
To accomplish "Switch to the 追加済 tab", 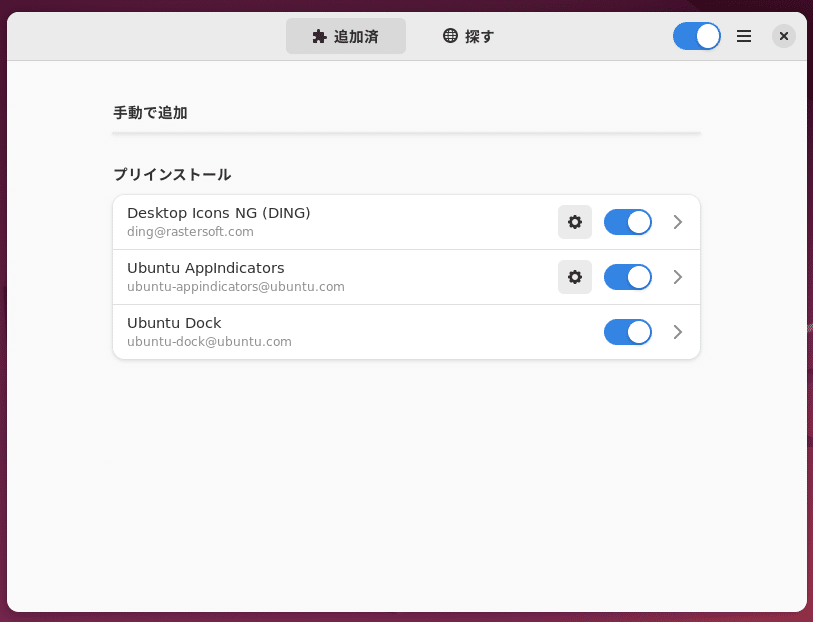I will click(346, 36).
